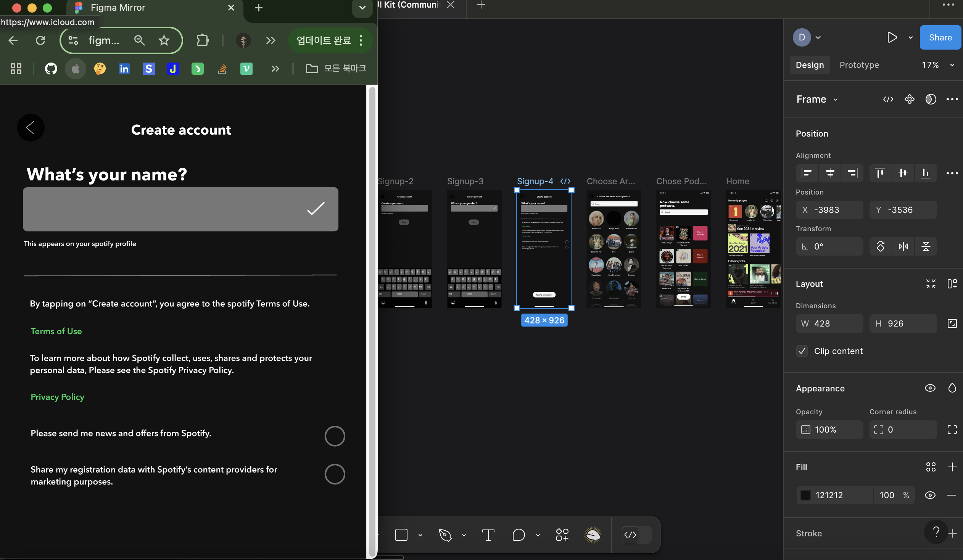Click the Align top icon
Image resolution: width=963 pixels, height=560 pixels.
pyautogui.click(x=880, y=173)
